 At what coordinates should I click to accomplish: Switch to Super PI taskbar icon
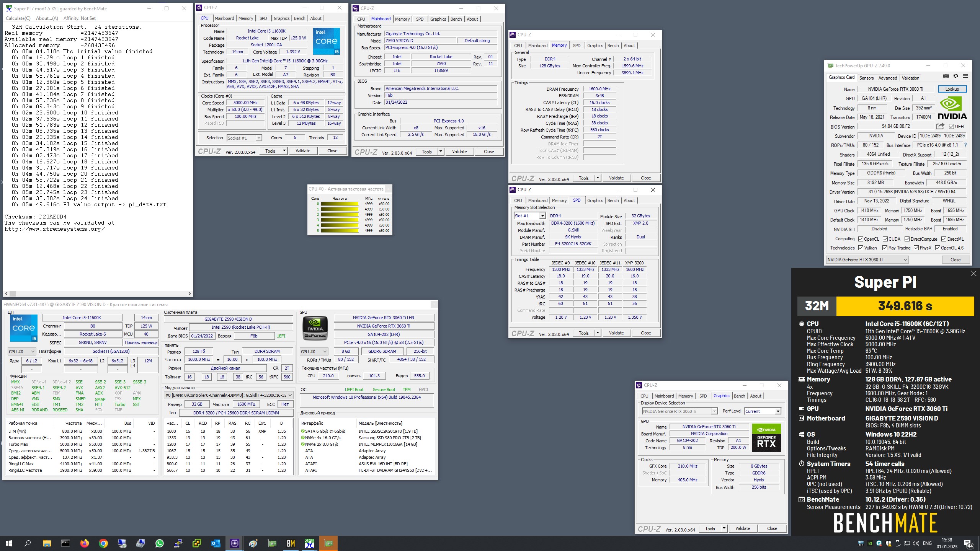tap(309, 543)
